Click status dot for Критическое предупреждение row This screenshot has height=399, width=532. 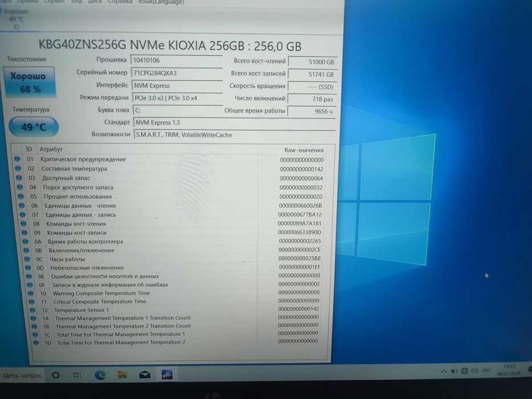pos(17,159)
